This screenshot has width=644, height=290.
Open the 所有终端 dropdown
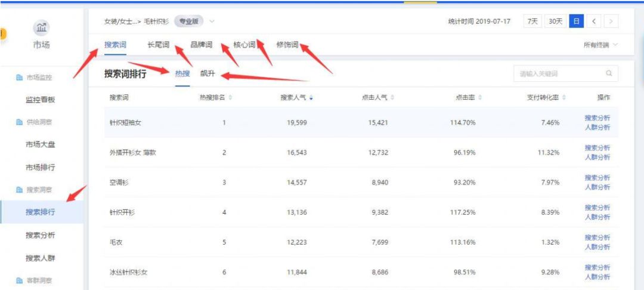click(601, 45)
